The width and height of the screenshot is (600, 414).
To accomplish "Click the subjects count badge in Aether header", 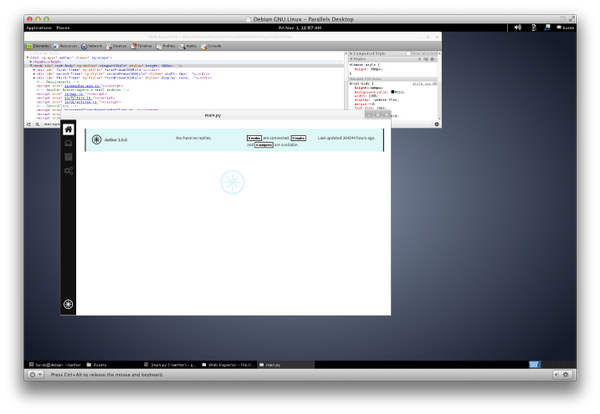I will tap(264, 145).
